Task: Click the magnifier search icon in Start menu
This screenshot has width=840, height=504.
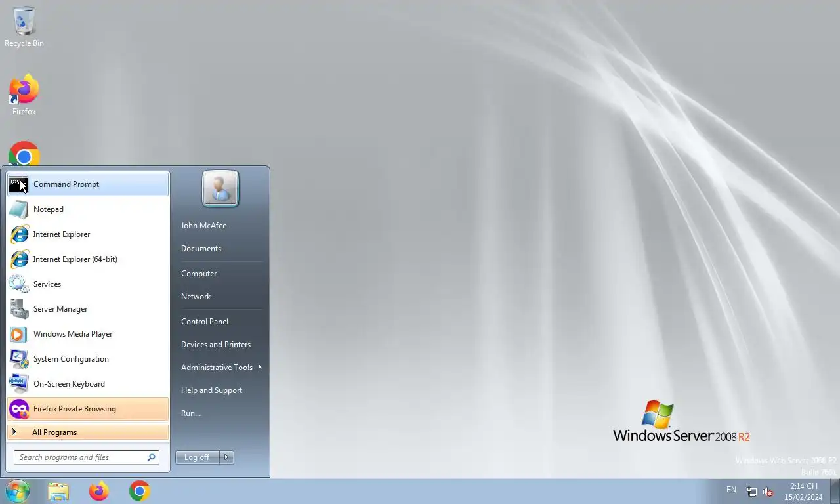Action: [151, 457]
